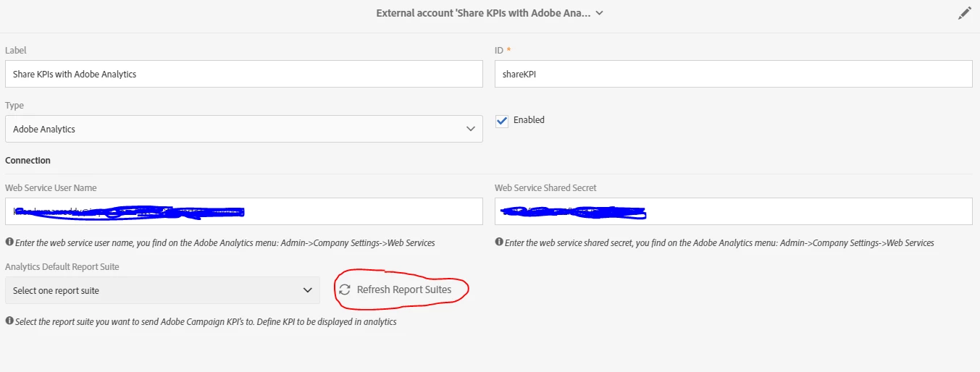Click the Enabled label text
Image resolution: width=980 pixels, height=372 pixels.
click(x=529, y=120)
